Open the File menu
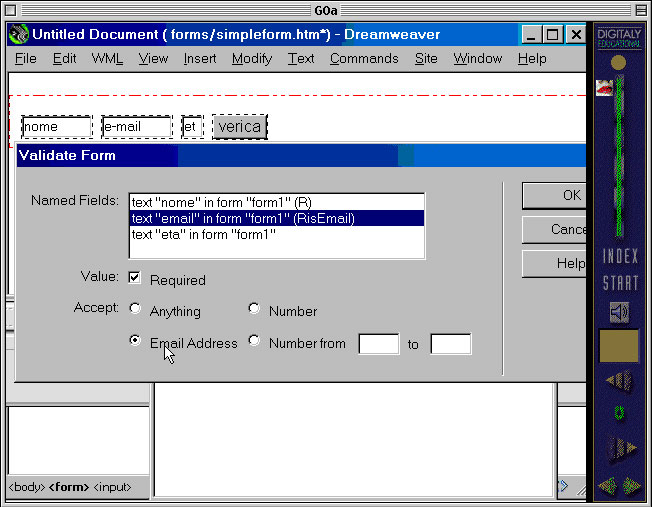652x507 pixels. point(26,59)
